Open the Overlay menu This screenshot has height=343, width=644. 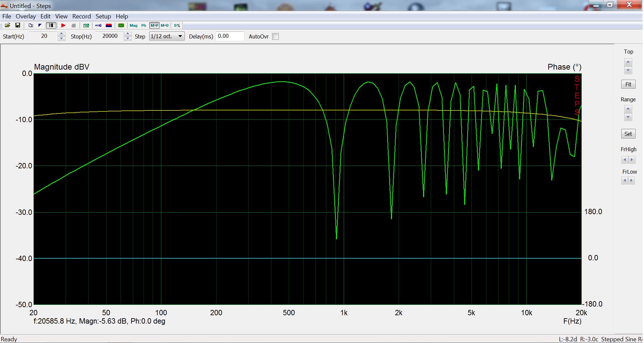click(26, 16)
